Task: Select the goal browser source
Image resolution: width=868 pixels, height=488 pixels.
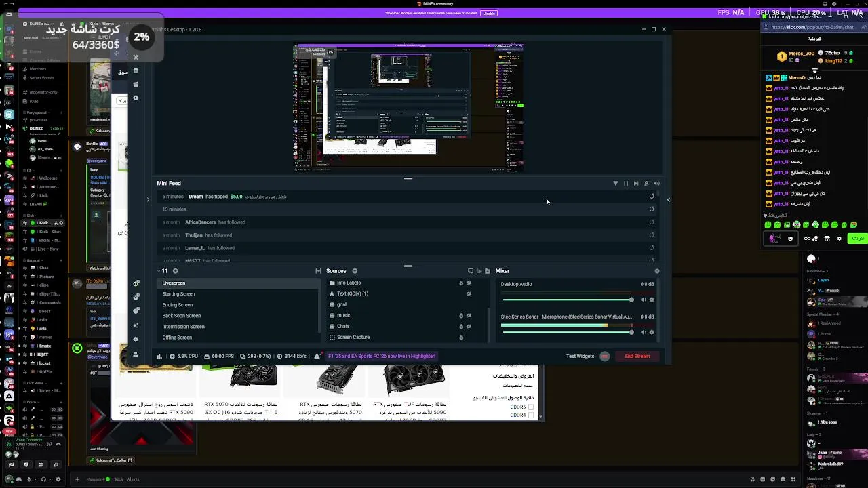Action: pos(341,304)
